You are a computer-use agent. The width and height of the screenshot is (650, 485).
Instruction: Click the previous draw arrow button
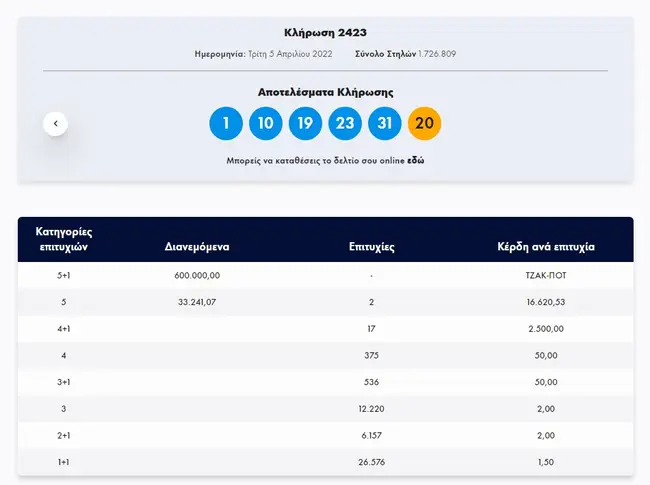pyautogui.click(x=56, y=123)
